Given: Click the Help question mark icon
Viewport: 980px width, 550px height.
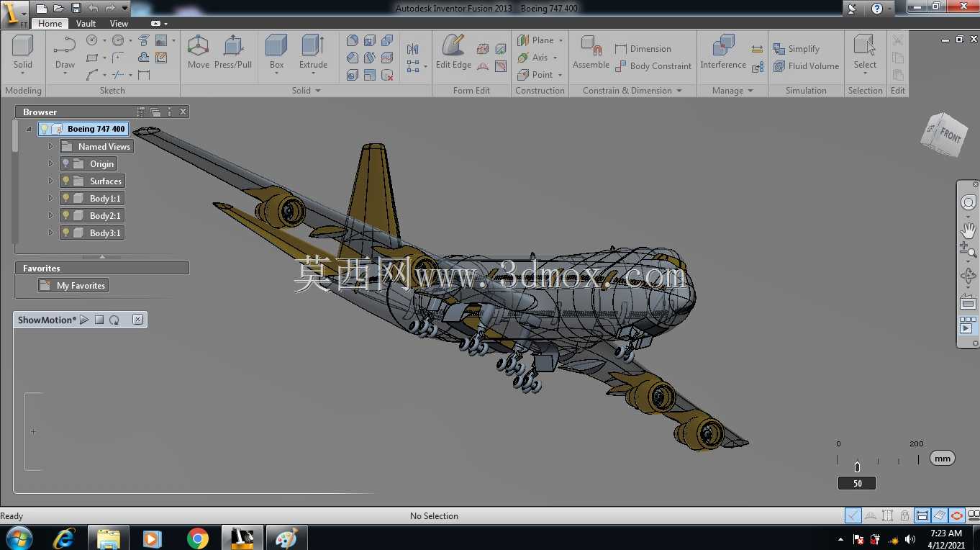Looking at the screenshot, I should [876, 9].
